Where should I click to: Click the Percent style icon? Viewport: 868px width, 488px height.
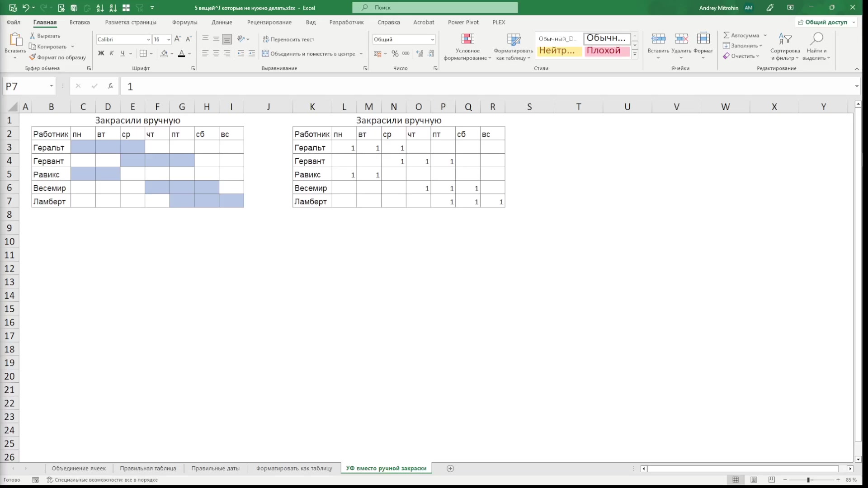(395, 53)
